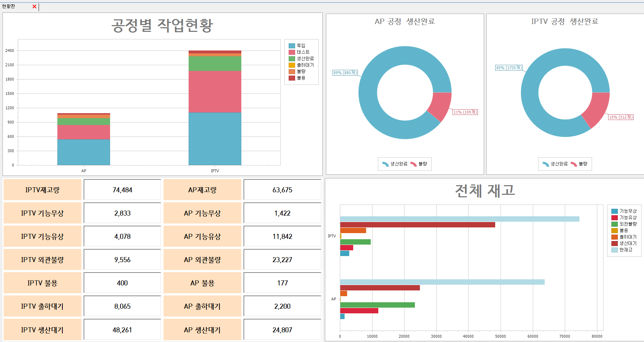Viewport: 644px width, 342px height.
Task: Click 투입 legend marker in 공정별 작업현황
Action: click(x=292, y=46)
